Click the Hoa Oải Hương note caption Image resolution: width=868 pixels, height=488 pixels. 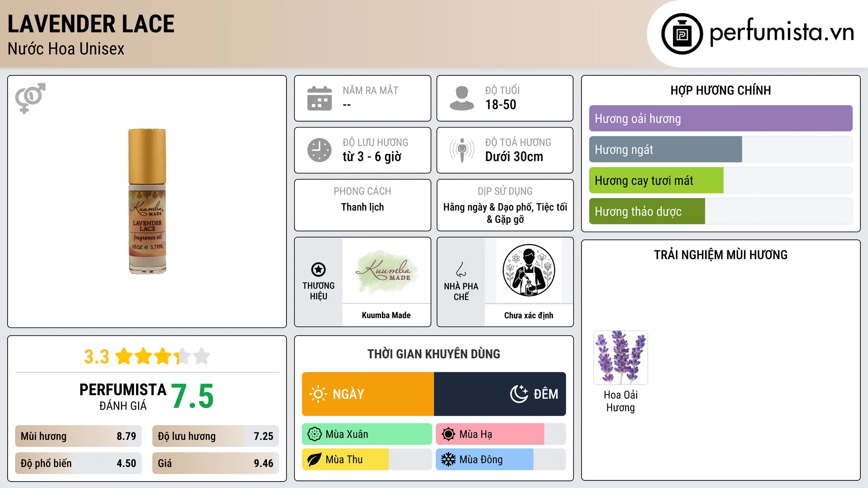click(x=620, y=401)
